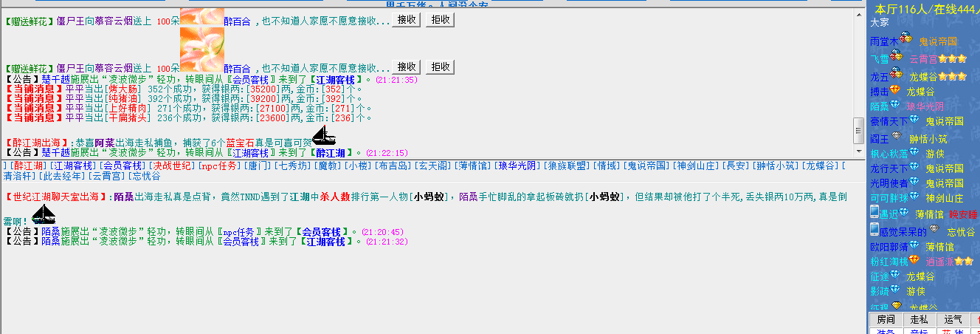The width and height of the screenshot is (980, 334).
Task: Enter the [魔教] room
Action: [x=328, y=165]
